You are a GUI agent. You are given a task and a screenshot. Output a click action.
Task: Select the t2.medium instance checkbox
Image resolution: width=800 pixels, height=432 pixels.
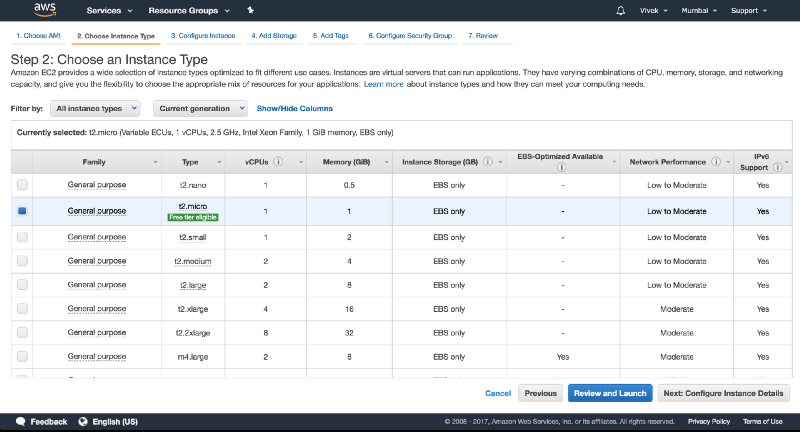(22, 261)
